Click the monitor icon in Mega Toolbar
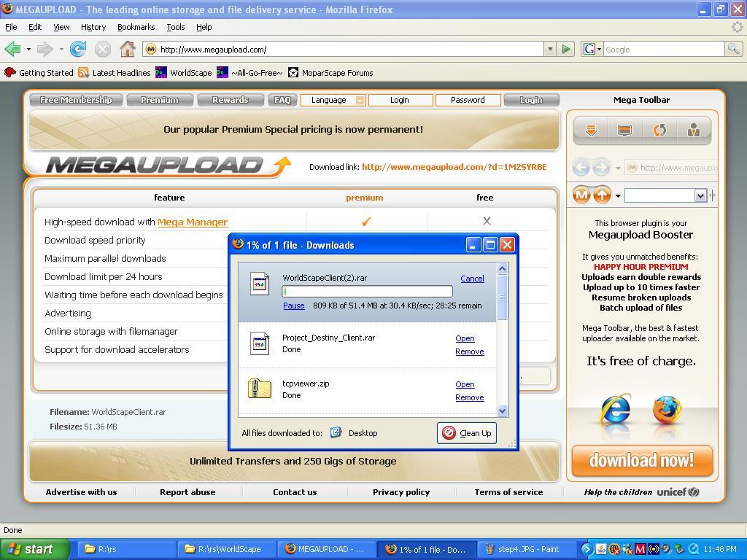This screenshot has height=560, width=747. (x=624, y=130)
